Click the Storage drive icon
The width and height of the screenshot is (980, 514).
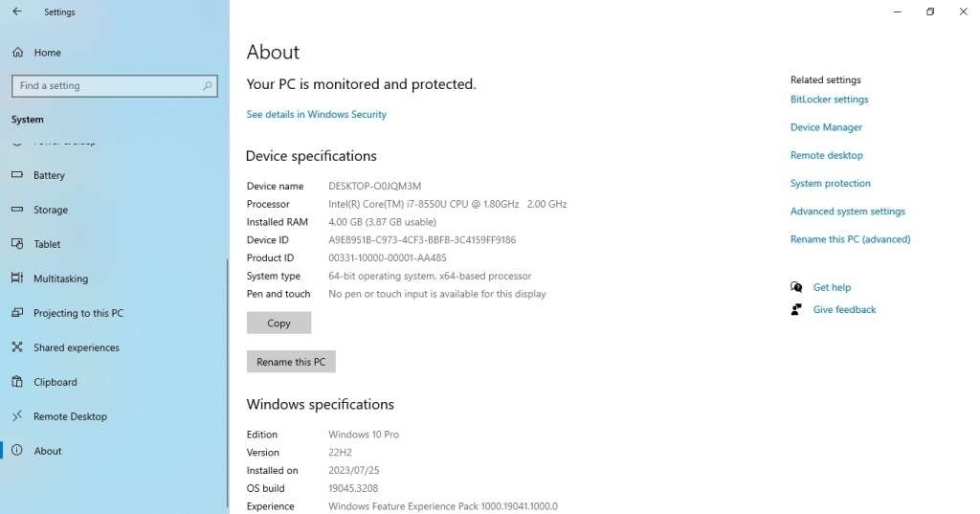pos(17,210)
